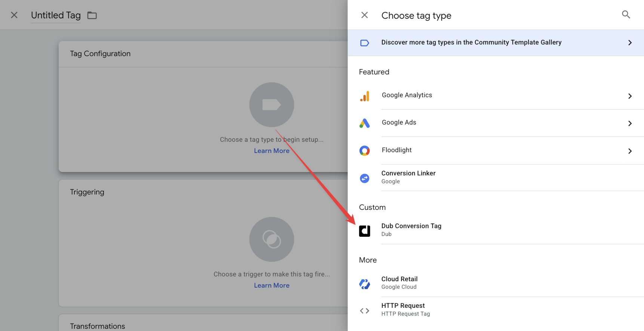The width and height of the screenshot is (644, 331).
Task: Click the 'Google Cloud' subtitle under Cloud Retail
Action: [399, 287]
